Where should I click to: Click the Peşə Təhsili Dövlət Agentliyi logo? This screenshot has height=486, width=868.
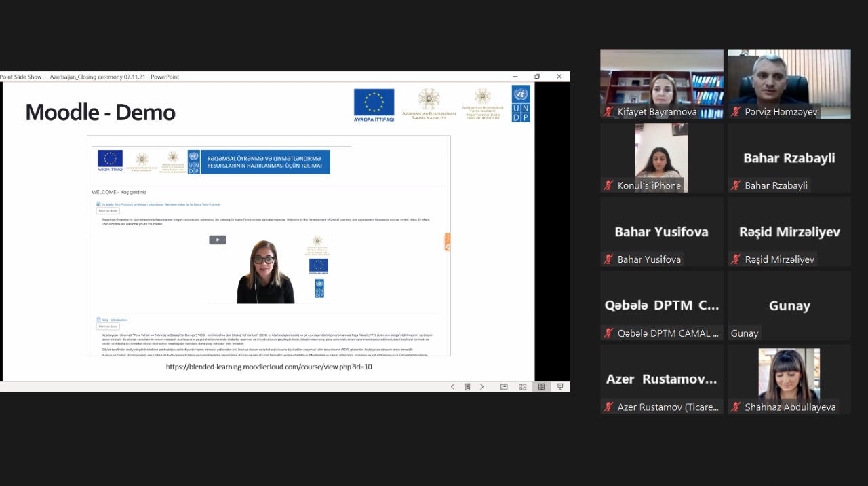coord(483,104)
